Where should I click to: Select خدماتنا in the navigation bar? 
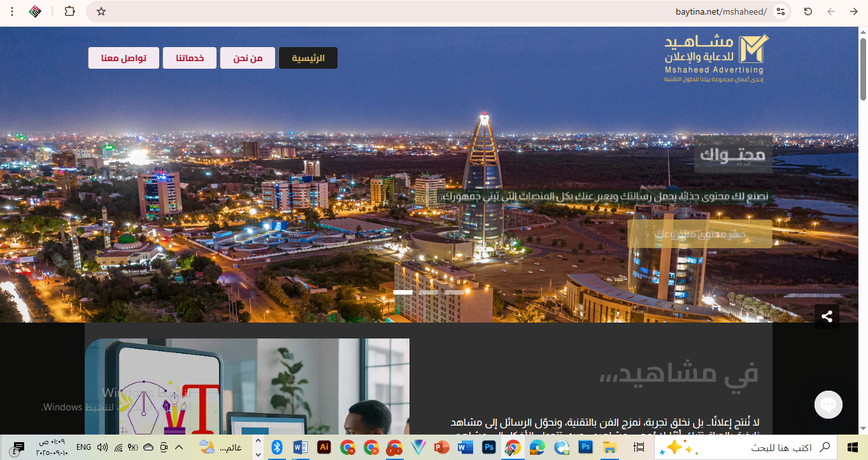click(x=190, y=58)
